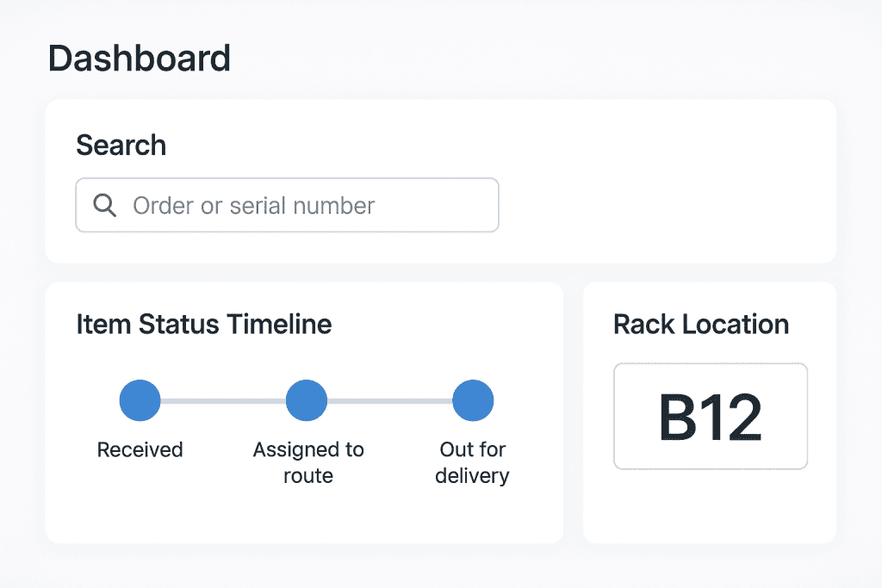Click the Search section heading
This screenshot has height=588, width=882.
(121, 145)
